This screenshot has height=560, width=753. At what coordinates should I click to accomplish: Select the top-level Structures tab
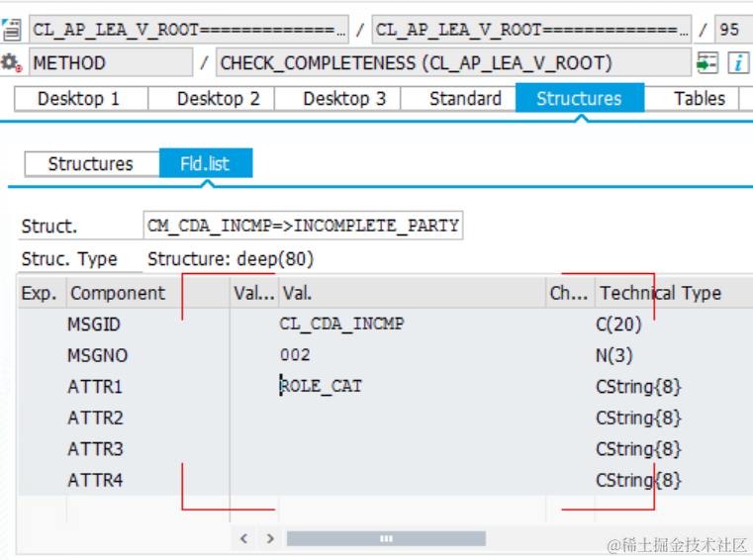point(580,98)
